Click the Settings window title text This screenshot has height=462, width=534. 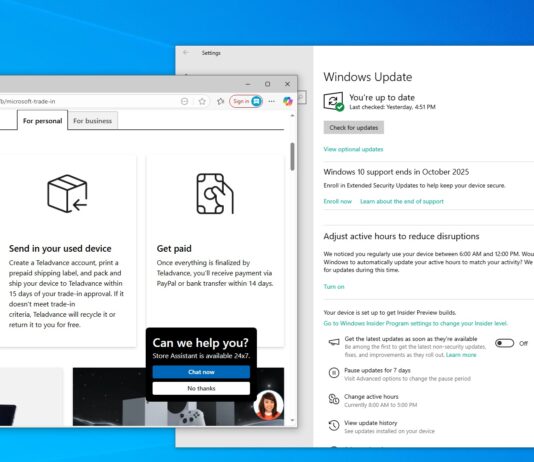(x=211, y=53)
